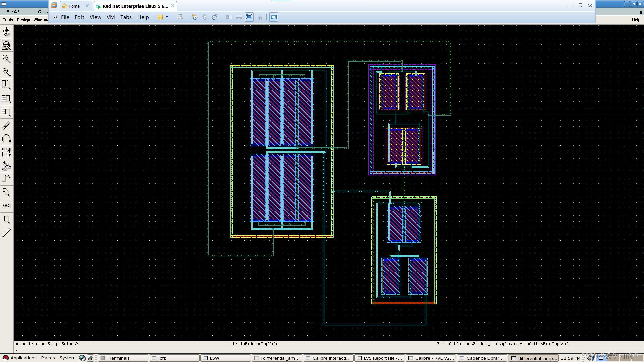
Task: Toggle VMware unity view button
Action: tap(259, 17)
